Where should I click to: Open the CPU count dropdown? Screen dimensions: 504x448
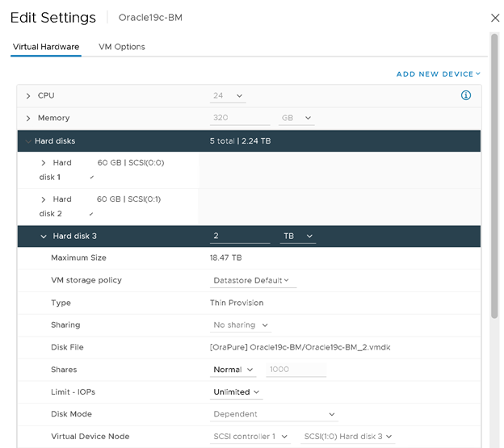pos(229,96)
